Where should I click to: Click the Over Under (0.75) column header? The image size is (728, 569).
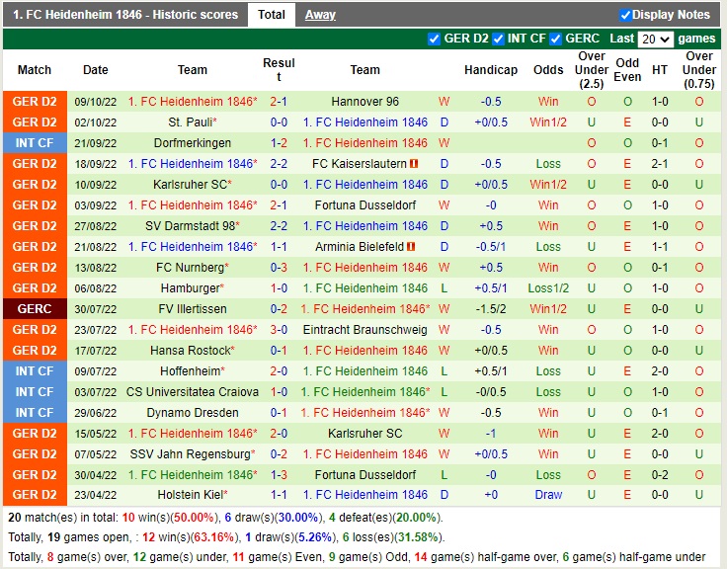698,70
